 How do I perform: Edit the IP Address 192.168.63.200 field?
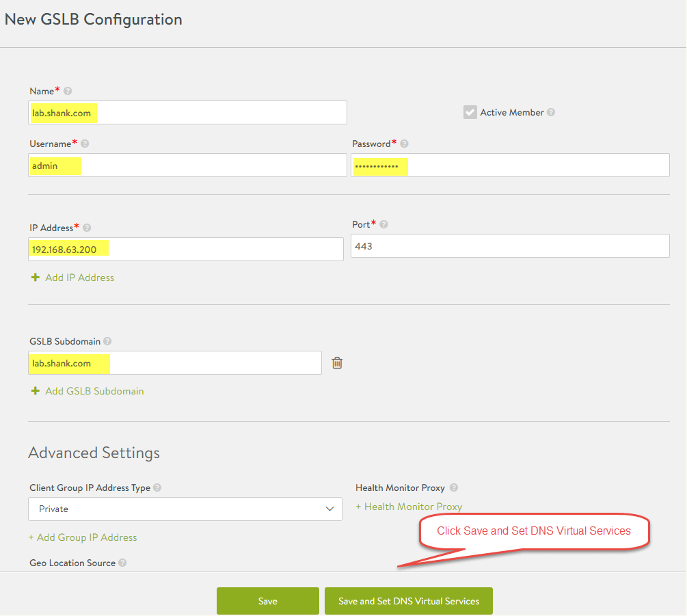(x=186, y=250)
